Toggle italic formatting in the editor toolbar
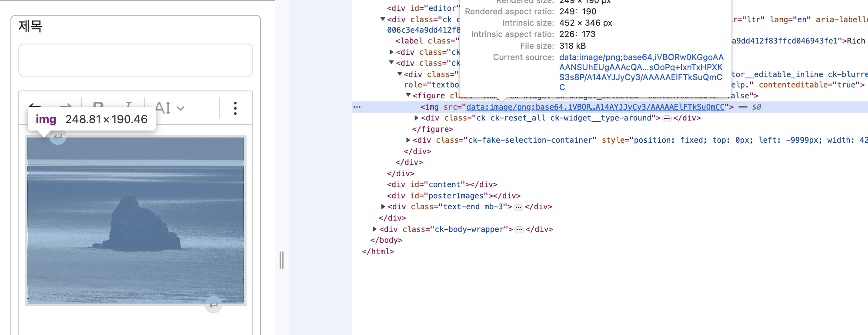 tap(128, 107)
